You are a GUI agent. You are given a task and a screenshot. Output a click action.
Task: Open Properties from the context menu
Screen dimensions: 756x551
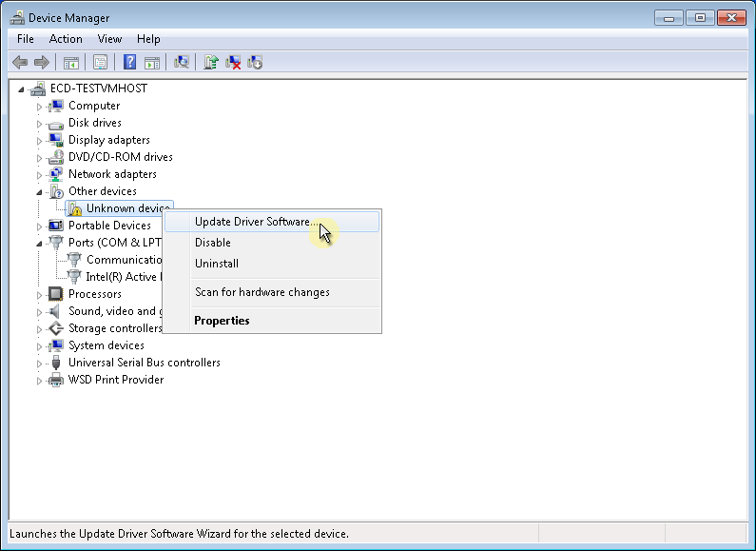(272, 321)
